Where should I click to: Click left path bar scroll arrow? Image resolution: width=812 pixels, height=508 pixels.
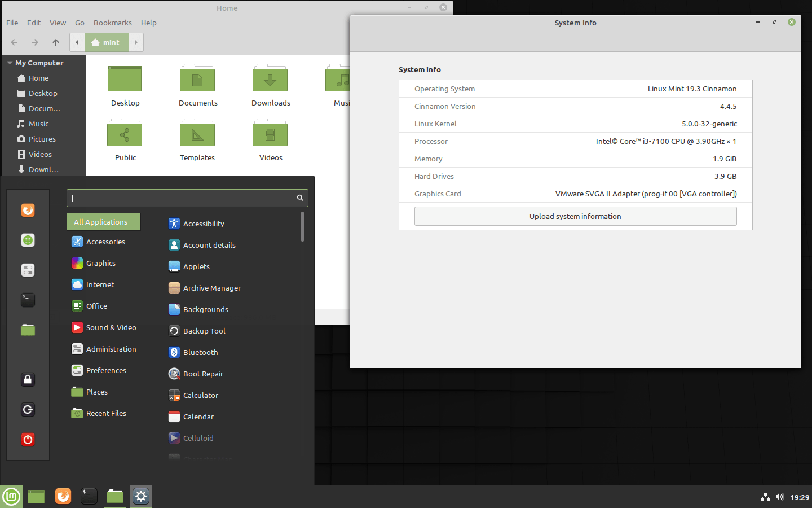pos(77,42)
